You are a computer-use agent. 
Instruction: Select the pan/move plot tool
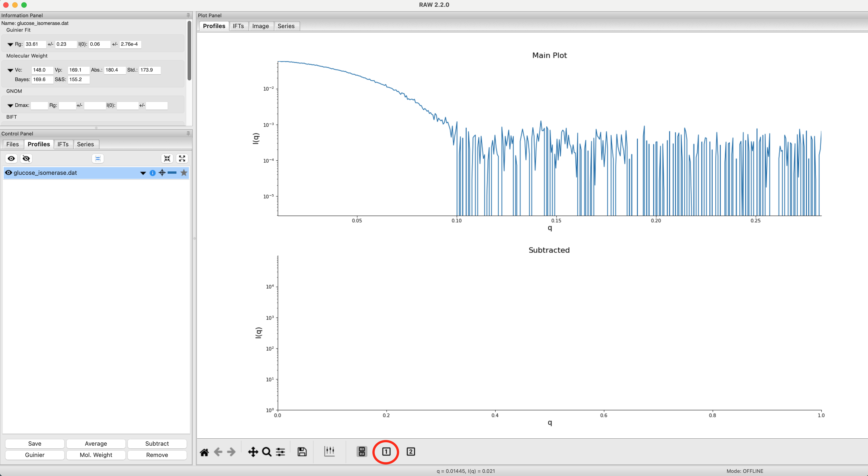click(x=253, y=452)
